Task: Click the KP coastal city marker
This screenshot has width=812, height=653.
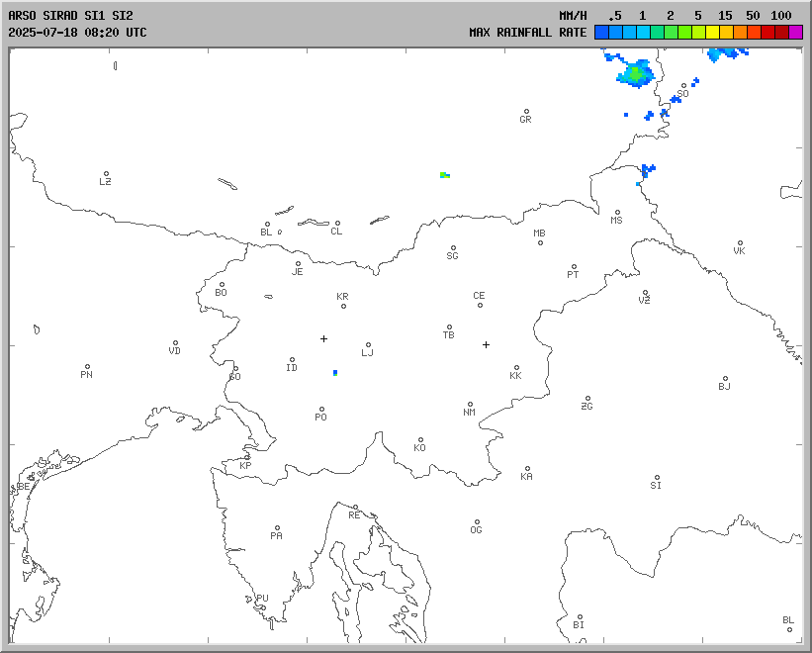Action: point(247,458)
